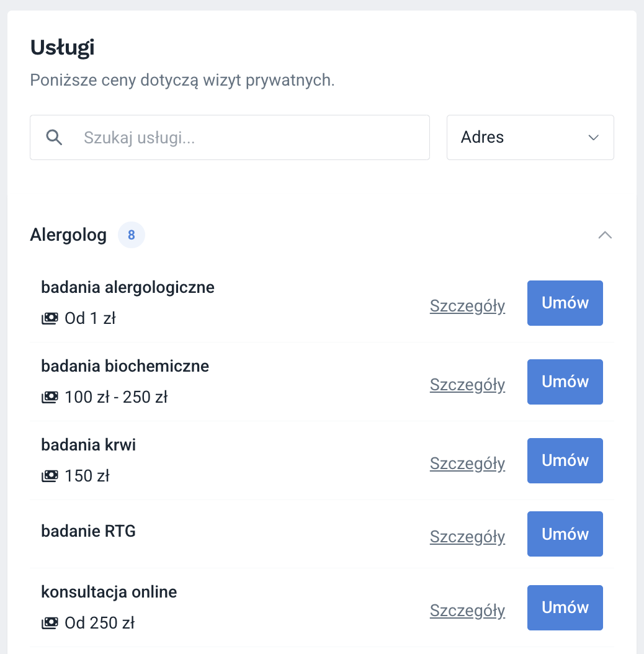Open Szczegóły for badania krwi
644x654 pixels.
coord(467,464)
